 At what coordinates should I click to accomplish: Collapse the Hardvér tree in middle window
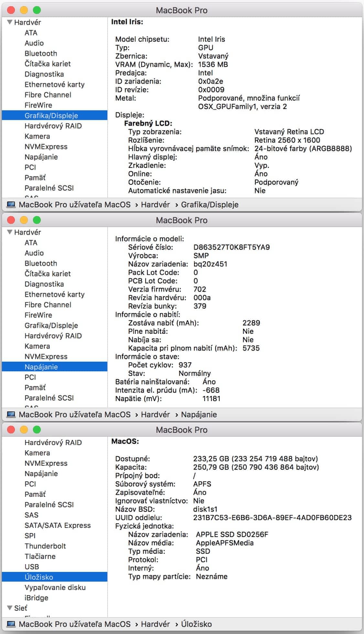(10, 232)
